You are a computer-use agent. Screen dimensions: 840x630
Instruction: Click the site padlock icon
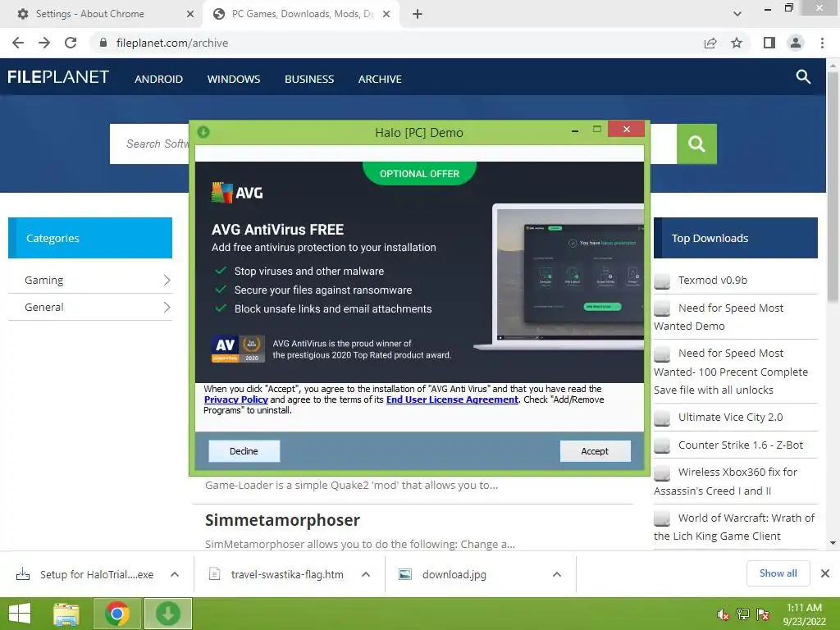pyautogui.click(x=103, y=43)
